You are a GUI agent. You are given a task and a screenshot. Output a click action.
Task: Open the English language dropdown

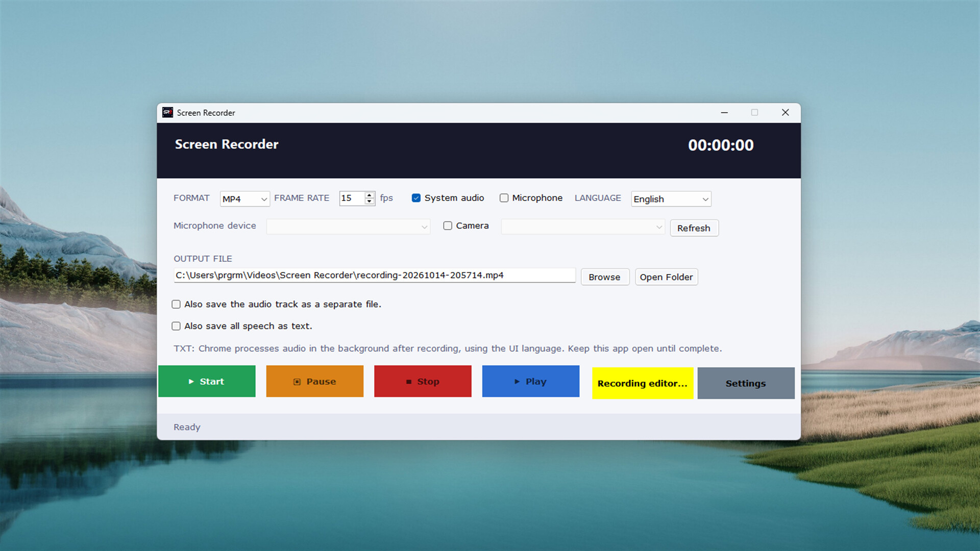(x=671, y=199)
